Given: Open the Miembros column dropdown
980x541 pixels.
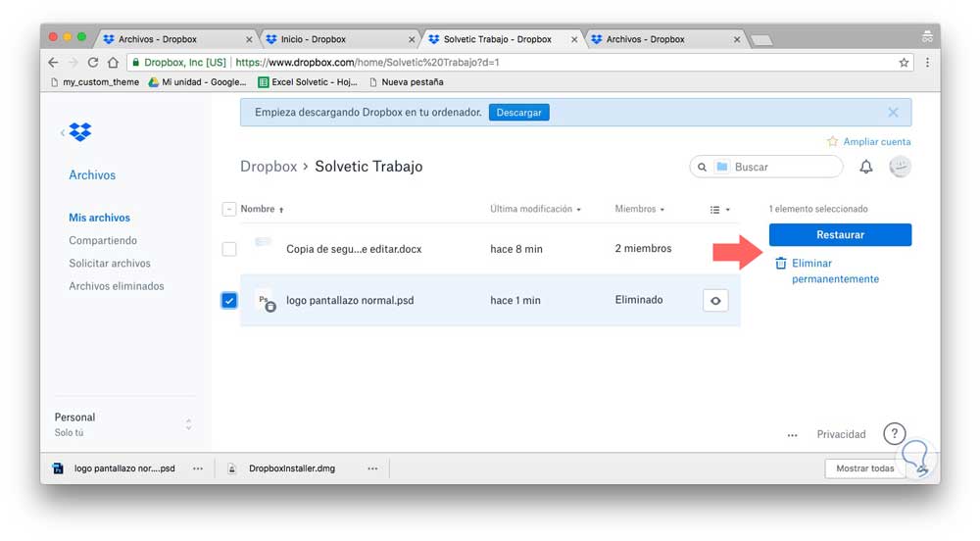Looking at the screenshot, I should (x=639, y=209).
